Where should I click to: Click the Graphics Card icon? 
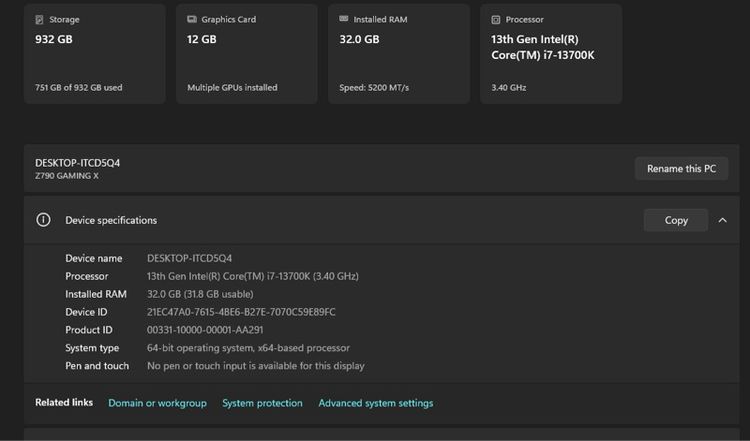191,20
